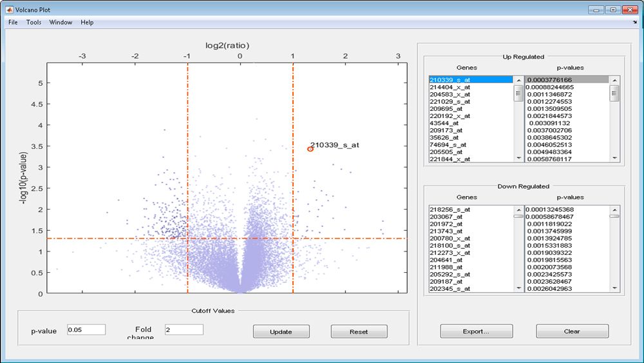This screenshot has height=363, width=644.
Task: Select 35626_at in Up Regulated genes
Action: pyautogui.click(x=471, y=137)
